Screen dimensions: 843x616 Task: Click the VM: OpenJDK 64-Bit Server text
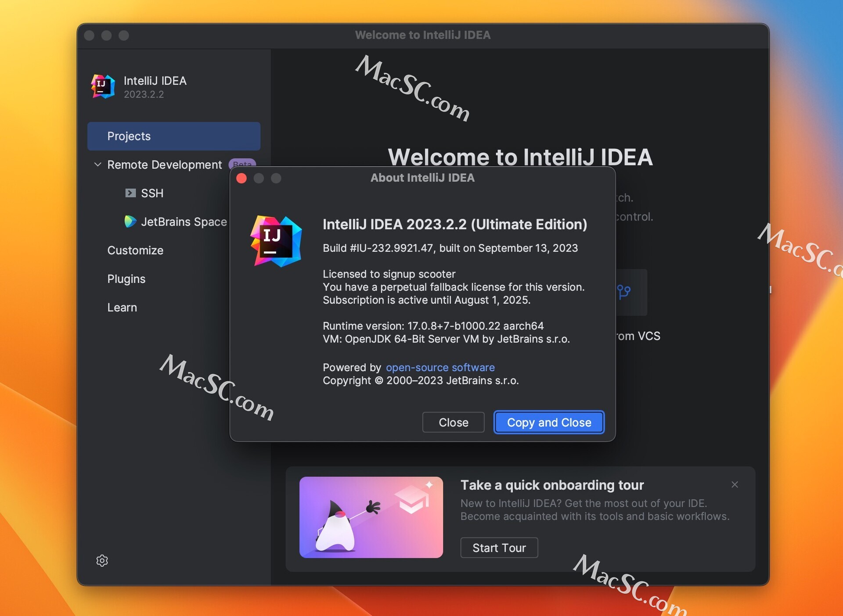pyautogui.click(x=446, y=339)
